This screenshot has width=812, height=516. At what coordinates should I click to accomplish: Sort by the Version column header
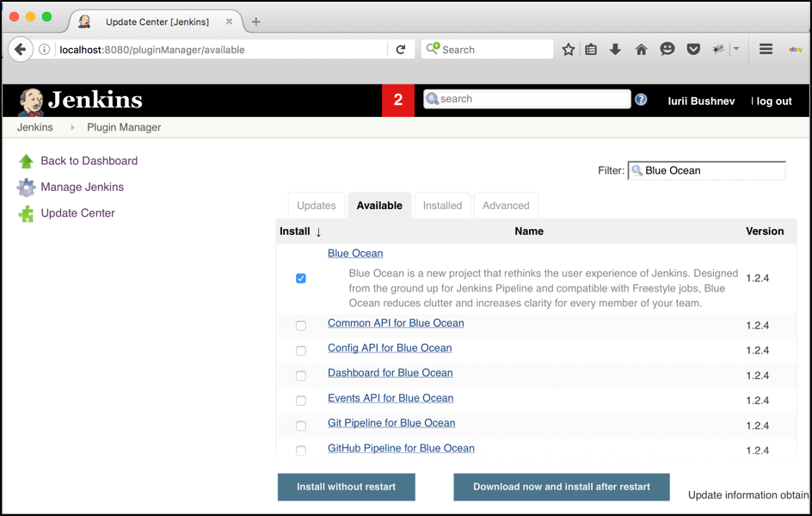click(x=765, y=231)
